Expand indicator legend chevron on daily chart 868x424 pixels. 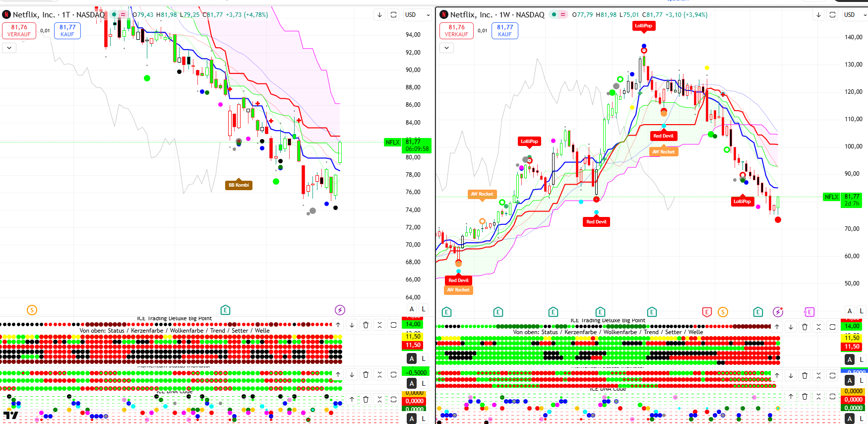9,48
